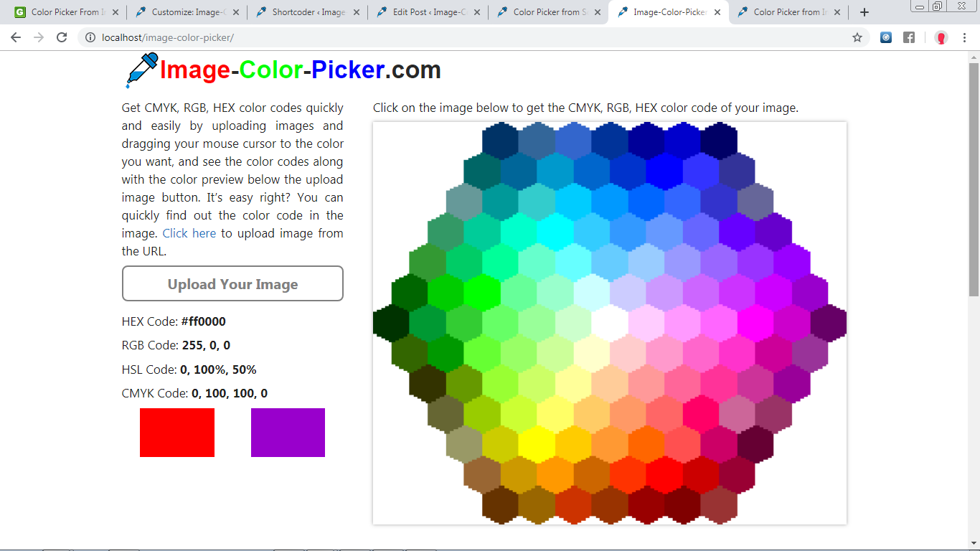Screen dimensions: 980x551
Task: Select the last Color Picker tab
Action: point(788,12)
